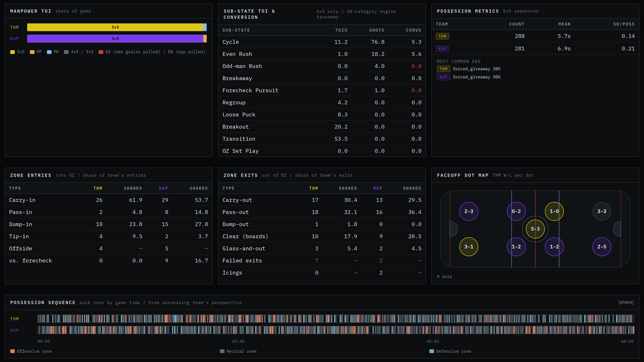Click THM yellow 5v5 manpower bar
644x362 pixels.
(115, 27)
